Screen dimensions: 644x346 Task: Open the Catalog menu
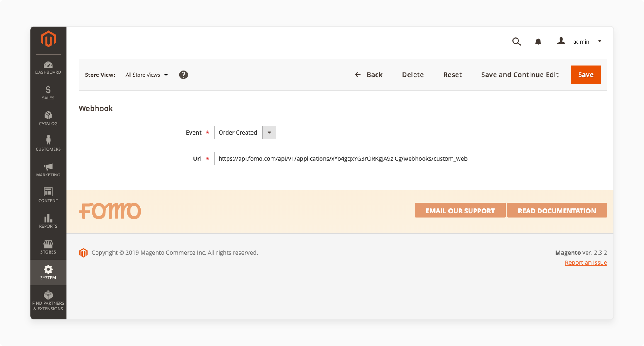tap(48, 119)
